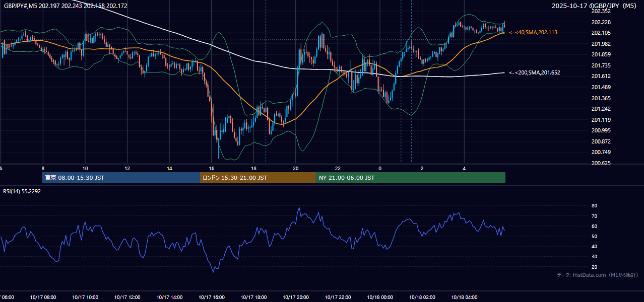Select the 200 SMA label reading 201.652
This screenshot has height=302, width=644.
click(x=535, y=72)
